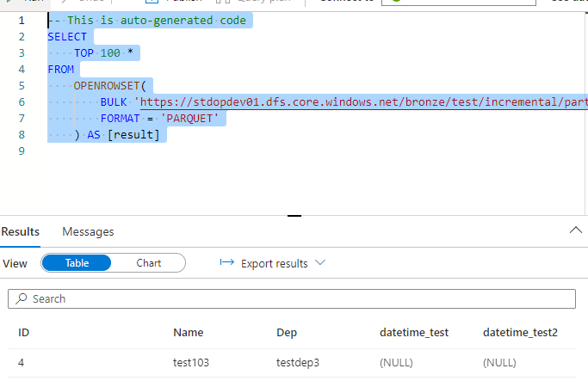Screen dimensions: 588x387
Task: Click the NULL cell under datetime_test2
Action: click(x=499, y=363)
